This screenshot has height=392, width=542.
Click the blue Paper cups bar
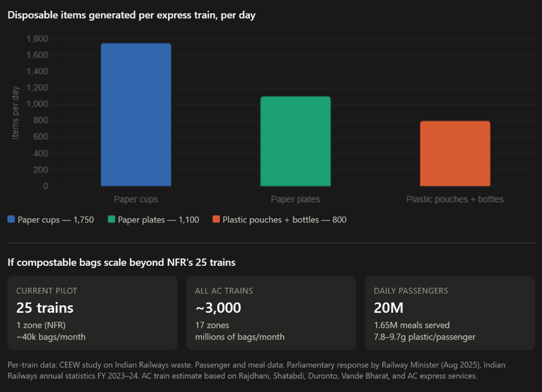click(x=136, y=114)
